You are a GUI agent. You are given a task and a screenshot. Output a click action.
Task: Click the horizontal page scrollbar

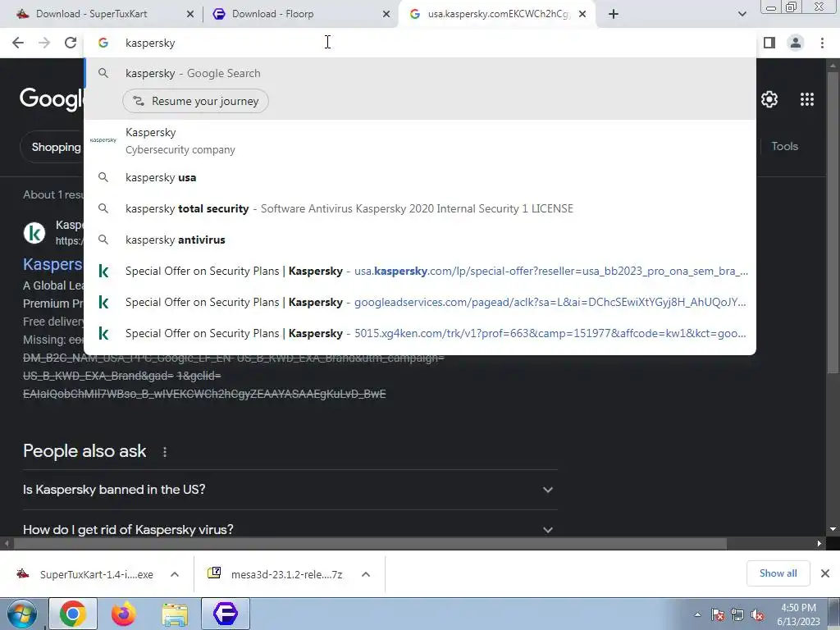[x=370, y=543]
